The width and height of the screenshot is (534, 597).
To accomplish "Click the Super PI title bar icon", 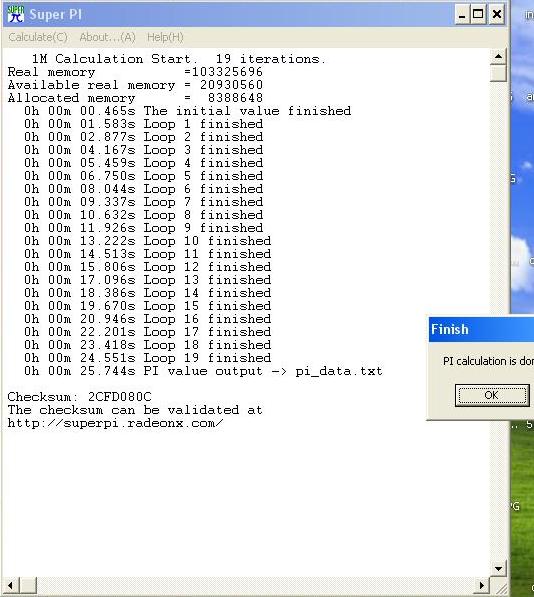I will tap(16, 14).
